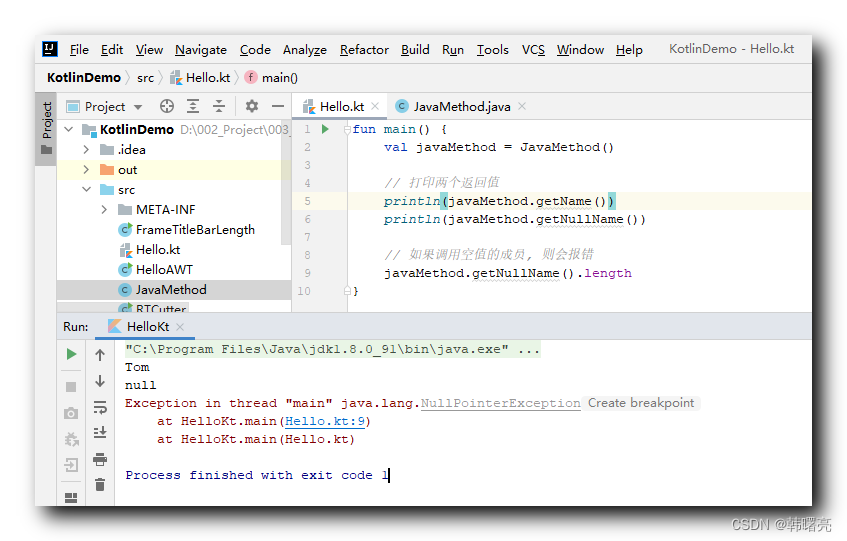Click src in breadcrumb bar
Viewport: 847px width, 541px height.
pyautogui.click(x=145, y=78)
